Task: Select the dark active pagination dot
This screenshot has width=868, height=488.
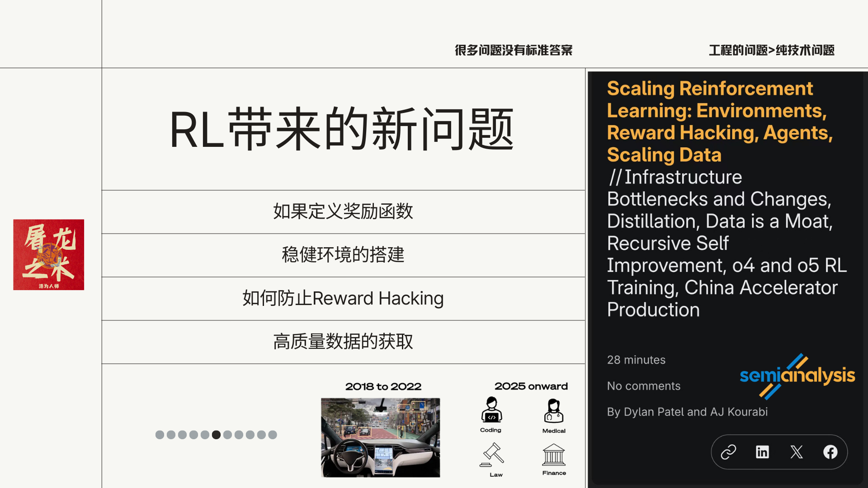Action: pyautogui.click(x=216, y=435)
